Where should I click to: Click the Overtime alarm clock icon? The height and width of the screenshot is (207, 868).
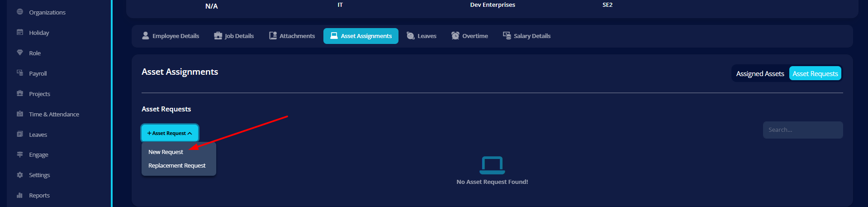(455, 35)
